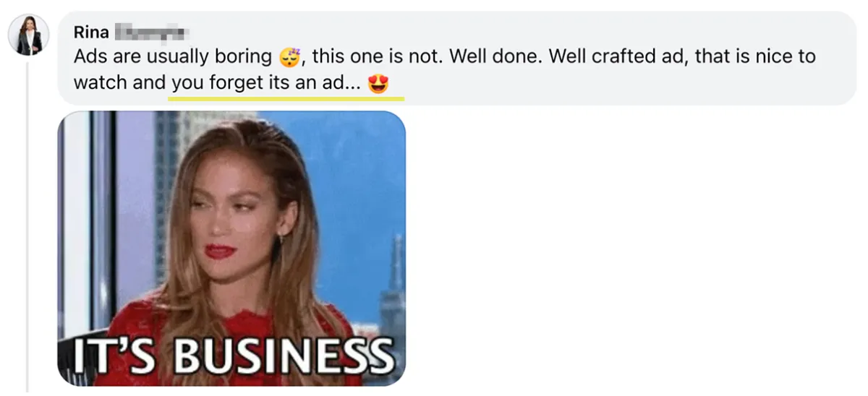Click the heart-eyes emoji ending the comment
868x396 pixels.
pos(378,84)
